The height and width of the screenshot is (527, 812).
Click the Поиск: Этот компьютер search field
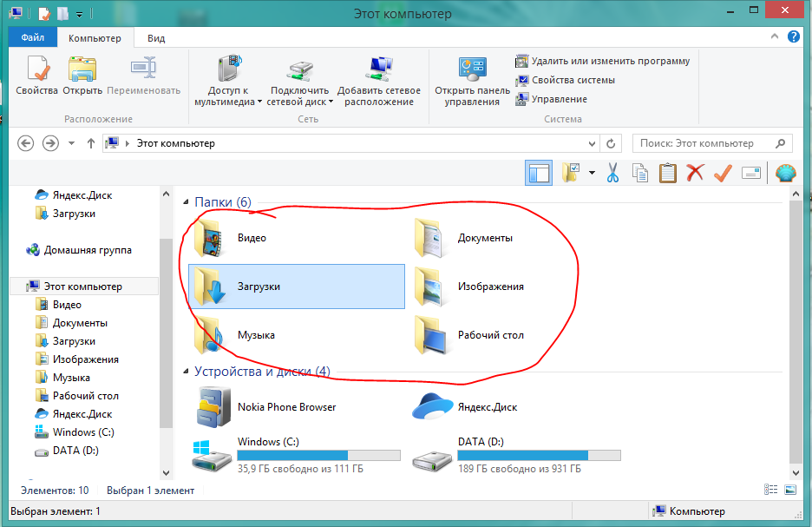tap(712, 143)
